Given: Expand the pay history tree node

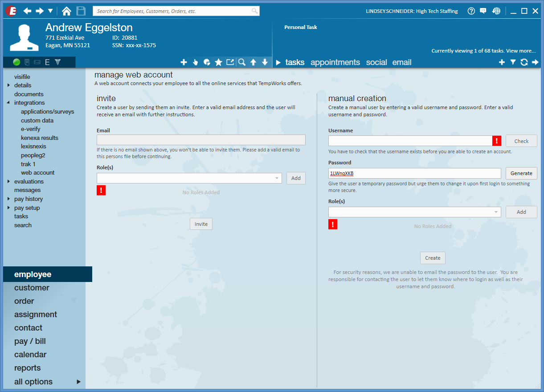Looking at the screenshot, I should (8, 199).
